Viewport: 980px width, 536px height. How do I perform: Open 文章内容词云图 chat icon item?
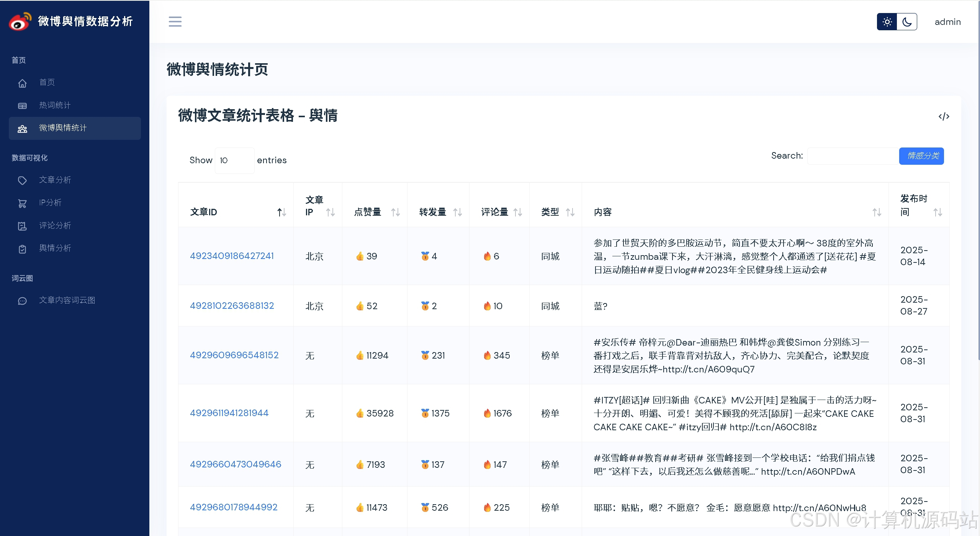pyautogui.click(x=67, y=300)
